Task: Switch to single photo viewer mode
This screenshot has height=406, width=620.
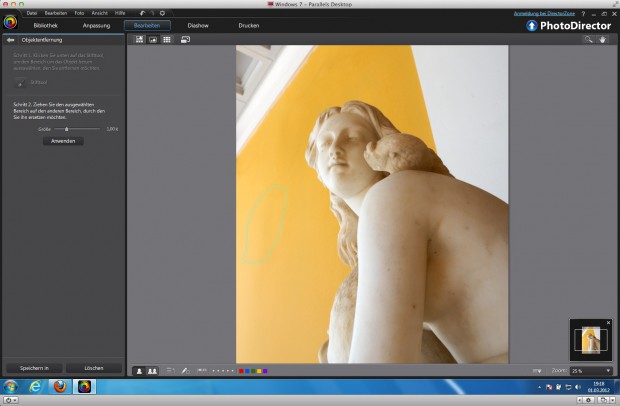Action: click(153, 40)
